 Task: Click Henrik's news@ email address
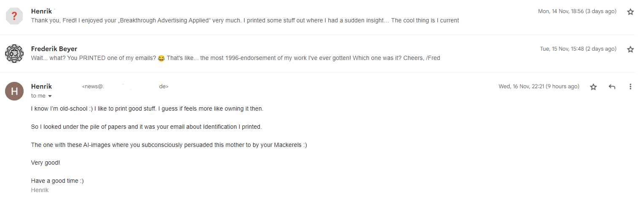tap(125, 87)
